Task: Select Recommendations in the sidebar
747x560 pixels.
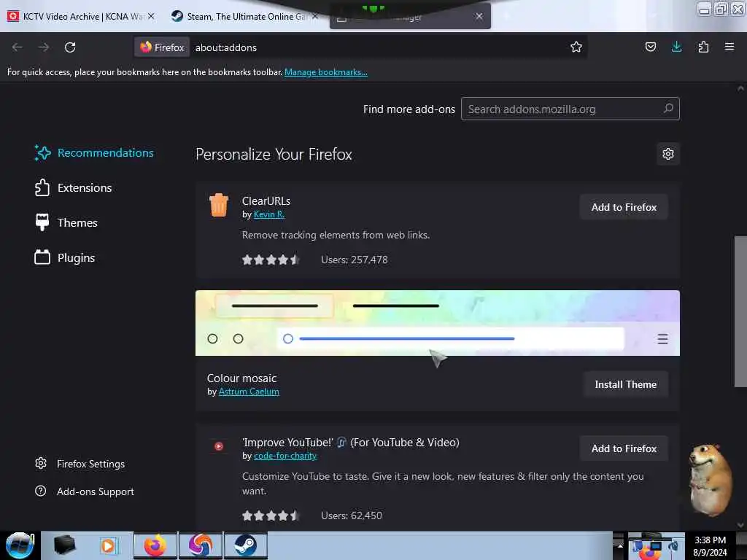Action: (94, 153)
